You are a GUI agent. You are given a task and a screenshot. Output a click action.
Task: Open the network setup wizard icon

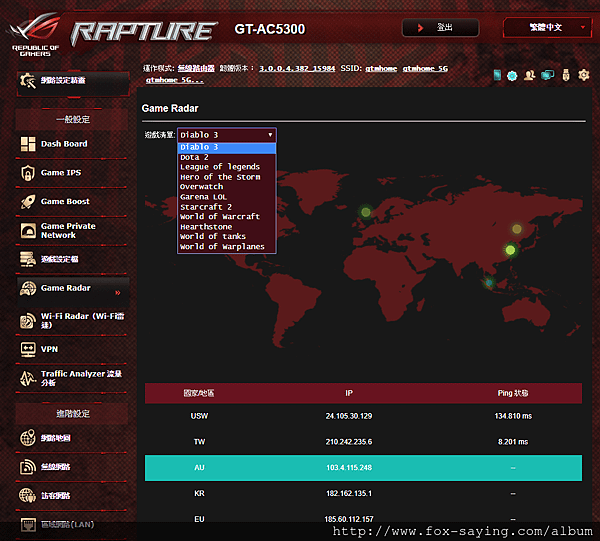click(28, 81)
